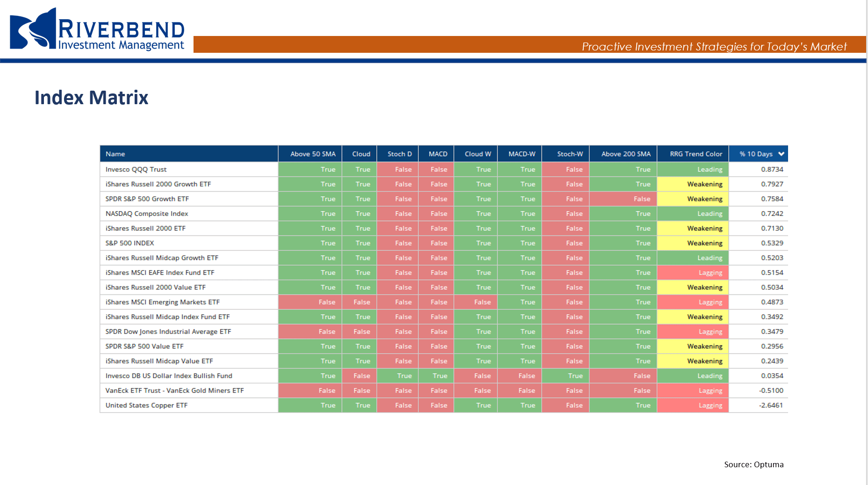868x485 pixels.
Task: Click the 0.0354 value for Dollar Index fund
Action: (772, 376)
